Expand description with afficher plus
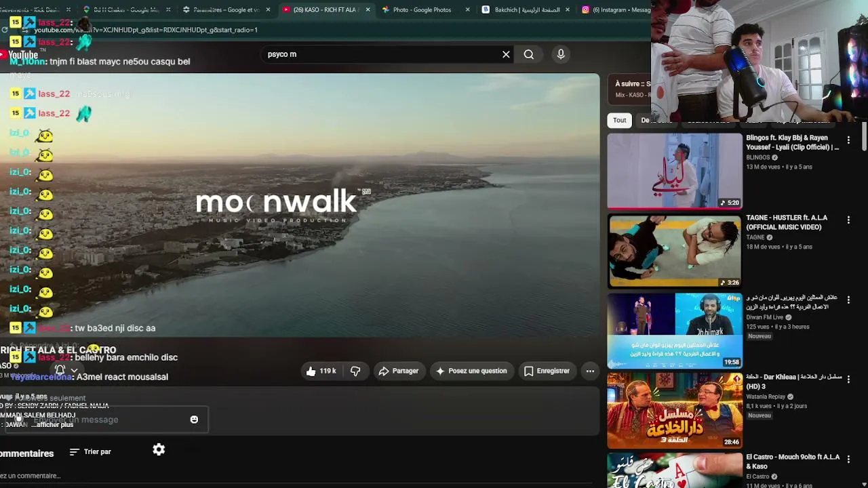 tap(54, 424)
